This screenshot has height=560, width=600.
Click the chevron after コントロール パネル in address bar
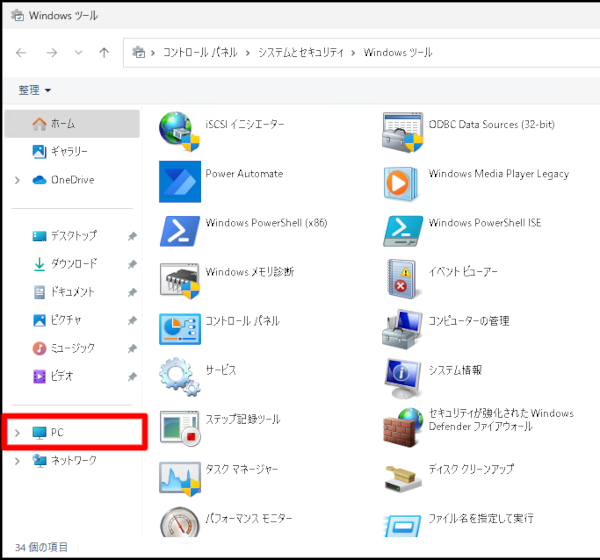click(248, 53)
